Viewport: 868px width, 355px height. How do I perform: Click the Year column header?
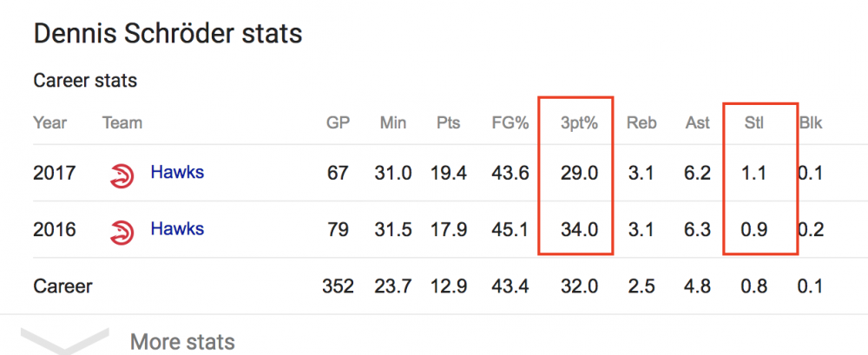[49, 123]
